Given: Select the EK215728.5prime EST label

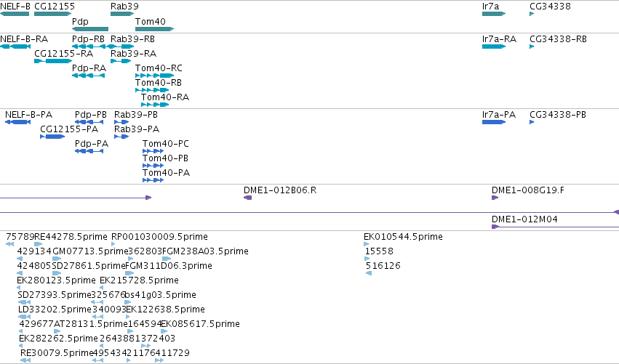Looking at the screenshot, I should (x=139, y=280).
